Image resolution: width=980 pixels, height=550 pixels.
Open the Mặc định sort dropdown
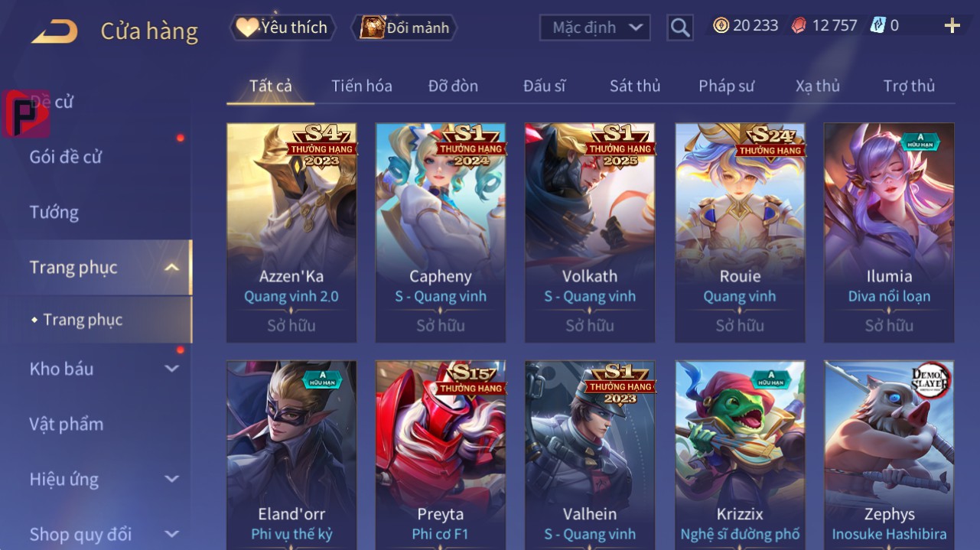click(x=595, y=28)
